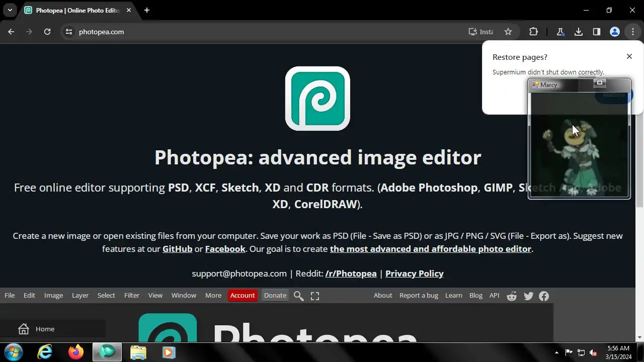Open a new browser tab

click(x=147, y=10)
